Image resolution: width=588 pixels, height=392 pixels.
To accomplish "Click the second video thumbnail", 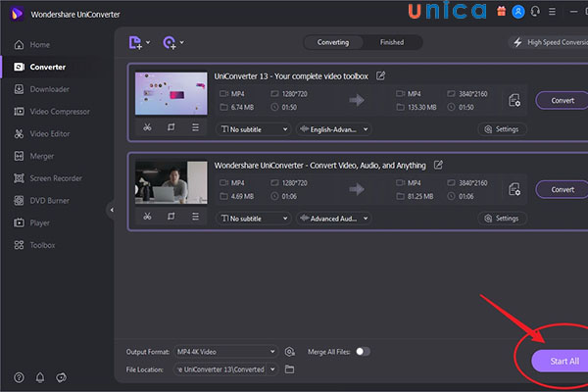I will pos(171,183).
